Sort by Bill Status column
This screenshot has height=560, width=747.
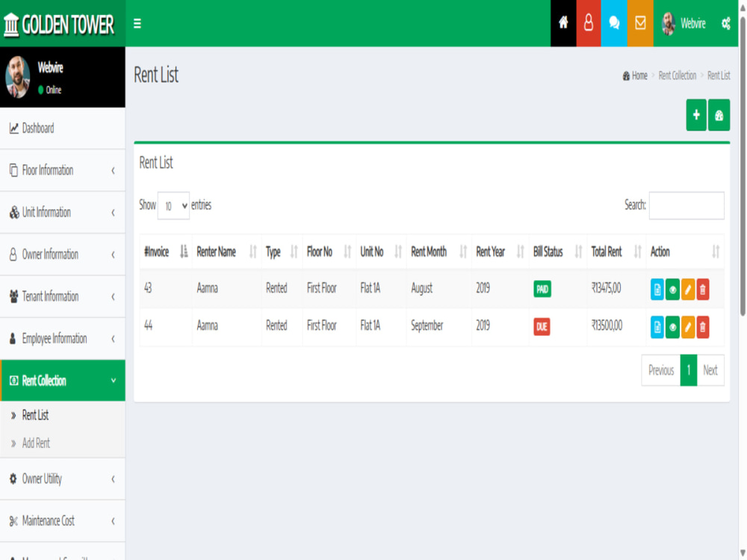(558, 252)
